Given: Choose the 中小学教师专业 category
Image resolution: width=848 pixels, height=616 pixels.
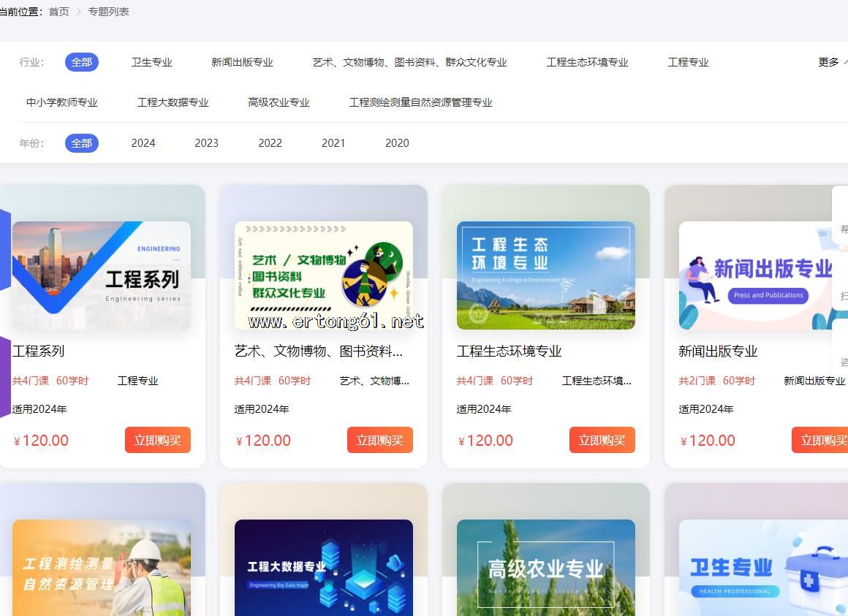Looking at the screenshot, I should [x=62, y=102].
